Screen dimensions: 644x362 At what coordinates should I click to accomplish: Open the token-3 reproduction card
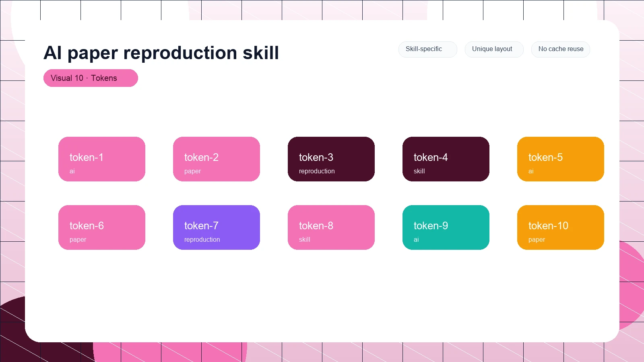tap(331, 159)
